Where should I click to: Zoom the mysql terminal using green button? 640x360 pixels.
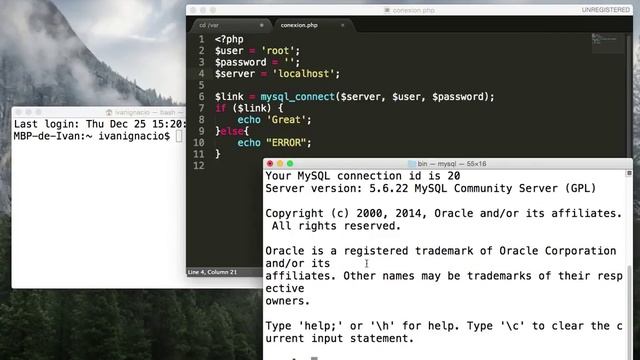coord(290,164)
